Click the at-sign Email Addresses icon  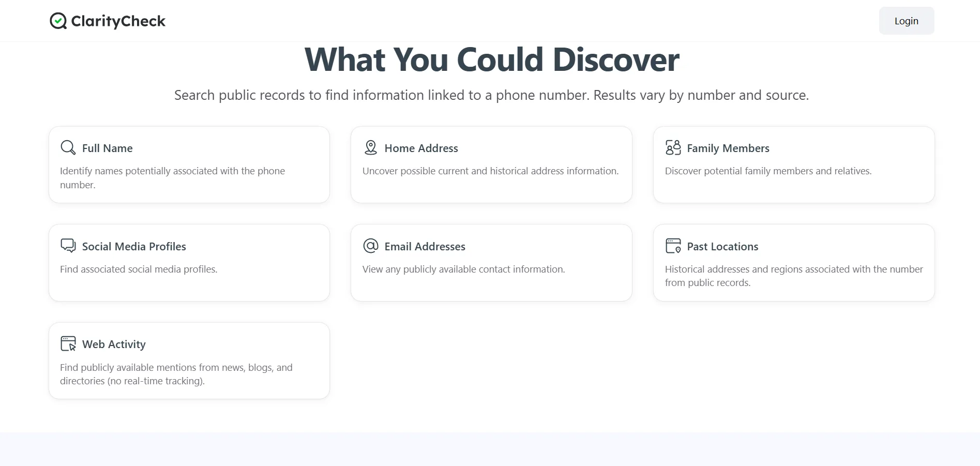(370, 245)
